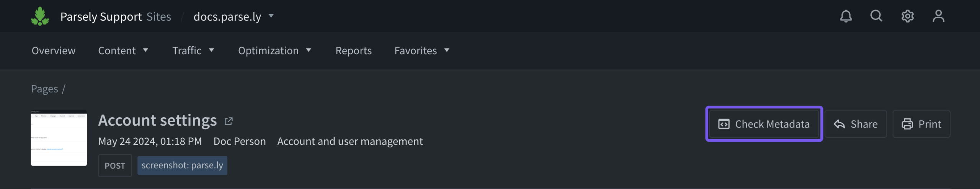The image size is (980, 189).
Task: Click the Check Metadata button
Action: 764,124
